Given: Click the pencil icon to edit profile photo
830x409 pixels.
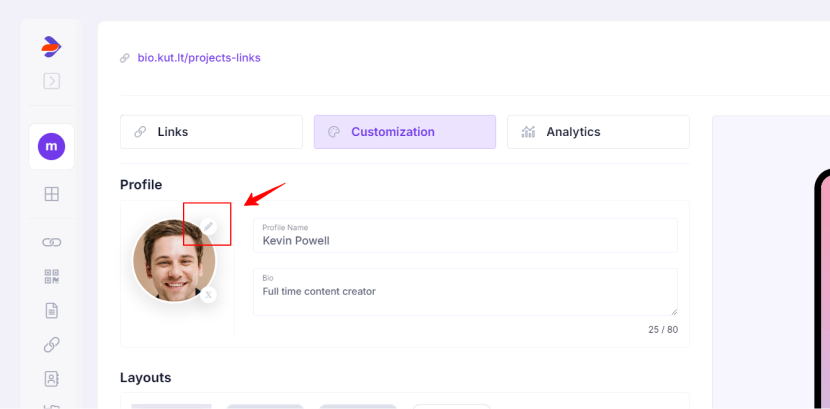Looking at the screenshot, I should (x=209, y=226).
